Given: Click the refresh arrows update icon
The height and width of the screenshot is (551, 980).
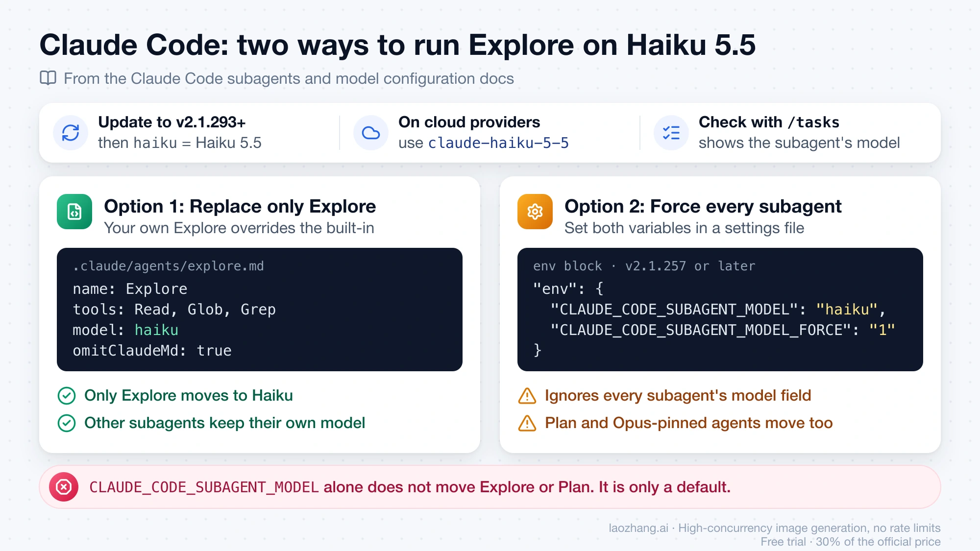Looking at the screenshot, I should tap(71, 133).
